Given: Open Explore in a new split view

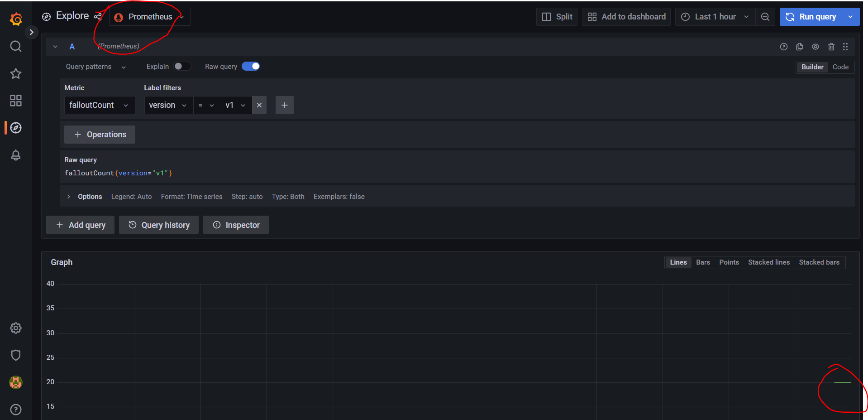Looking at the screenshot, I should [x=556, y=16].
